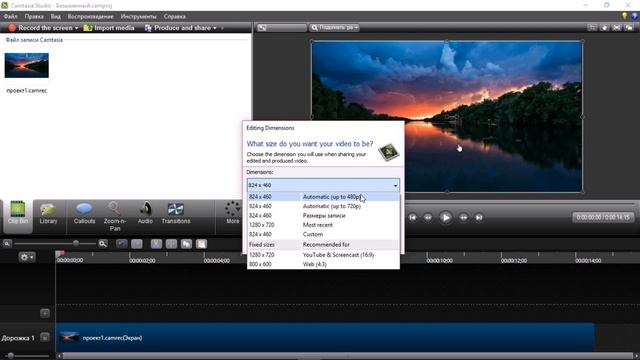Click the Split timeline button

(x=171, y=244)
